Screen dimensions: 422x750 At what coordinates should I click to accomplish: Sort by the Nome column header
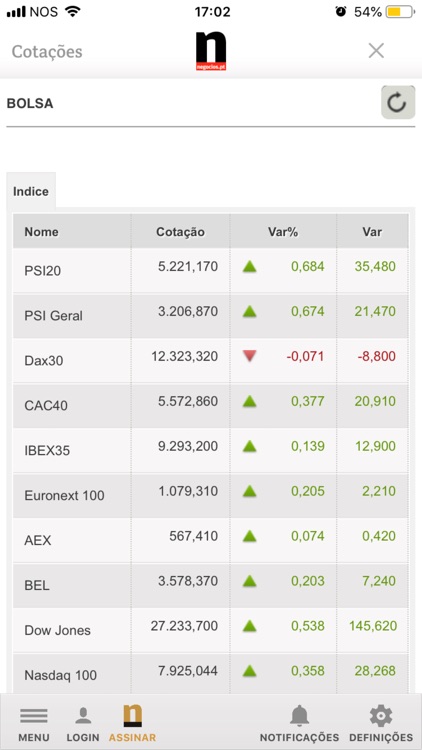[x=42, y=232]
